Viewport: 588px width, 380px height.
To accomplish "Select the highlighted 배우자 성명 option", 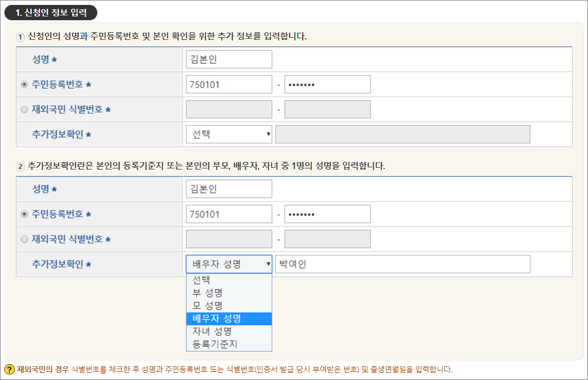I will [x=228, y=317].
